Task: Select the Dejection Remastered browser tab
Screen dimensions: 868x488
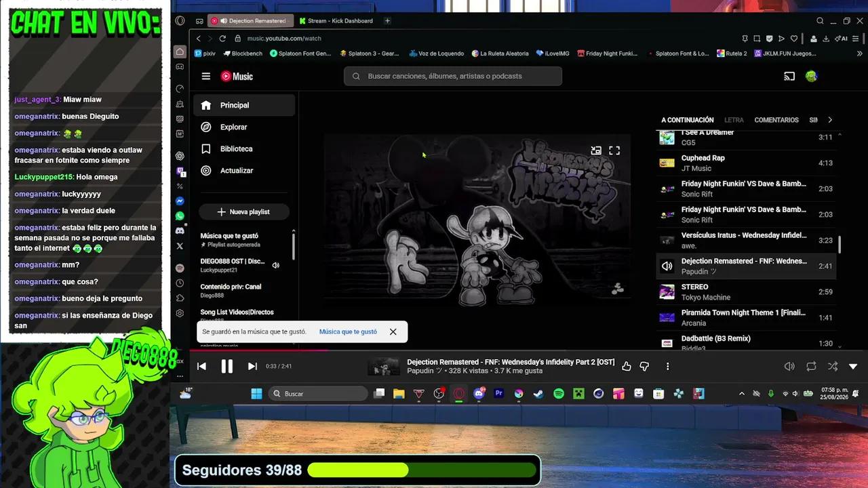Action: [251, 21]
